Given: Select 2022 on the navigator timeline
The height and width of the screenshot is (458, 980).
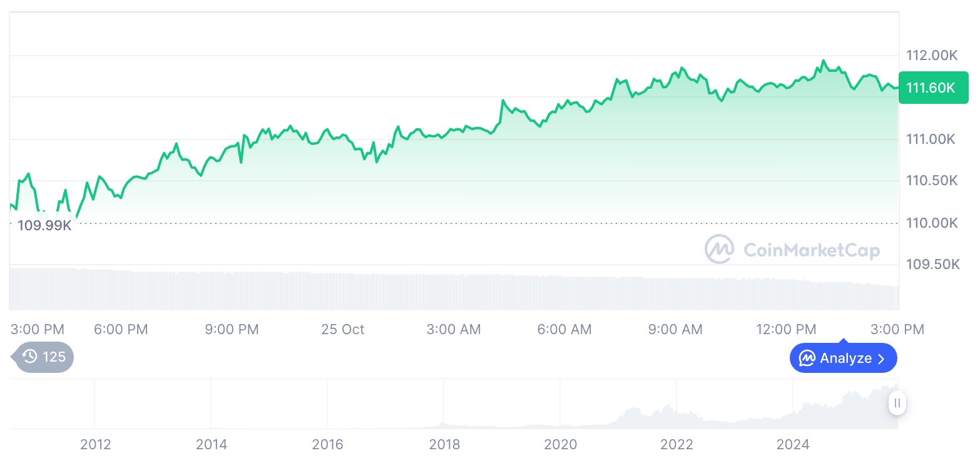Looking at the screenshot, I should [x=677, y=445].
